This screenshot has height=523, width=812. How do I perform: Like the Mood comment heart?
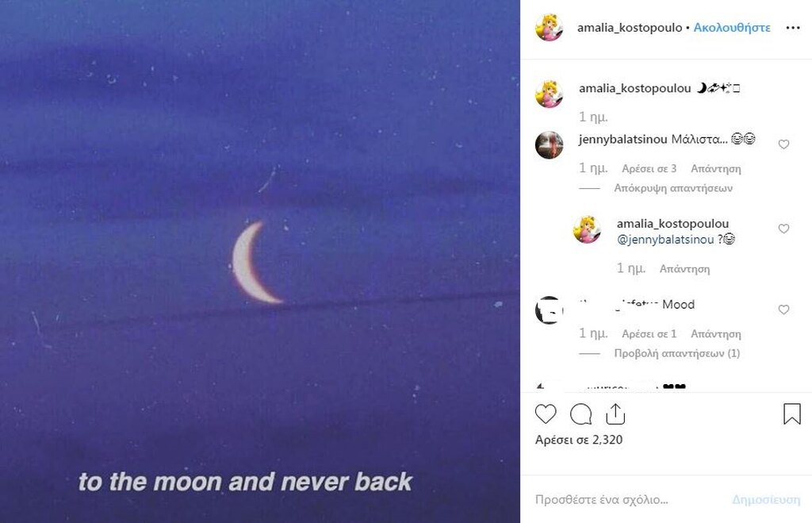pos(783,310)
